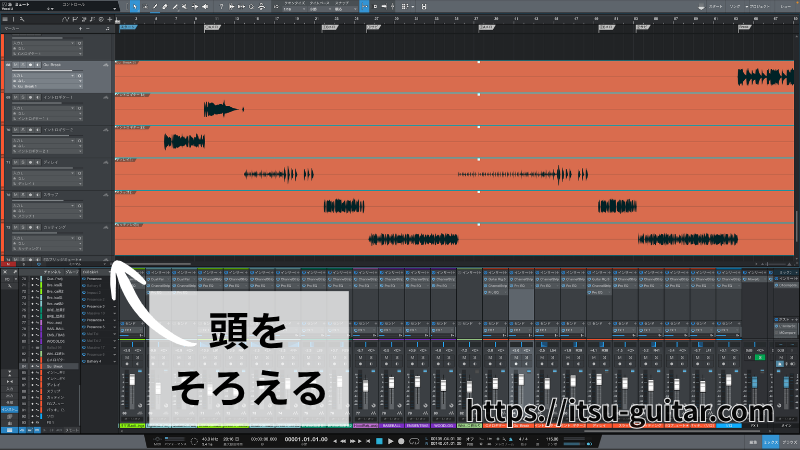Click the Play button in the transport

390,441
